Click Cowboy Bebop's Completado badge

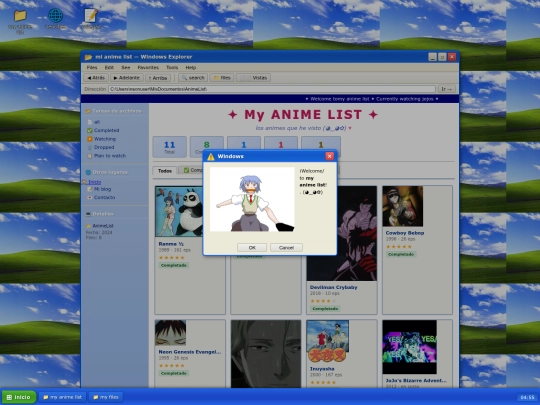(401, 255)
